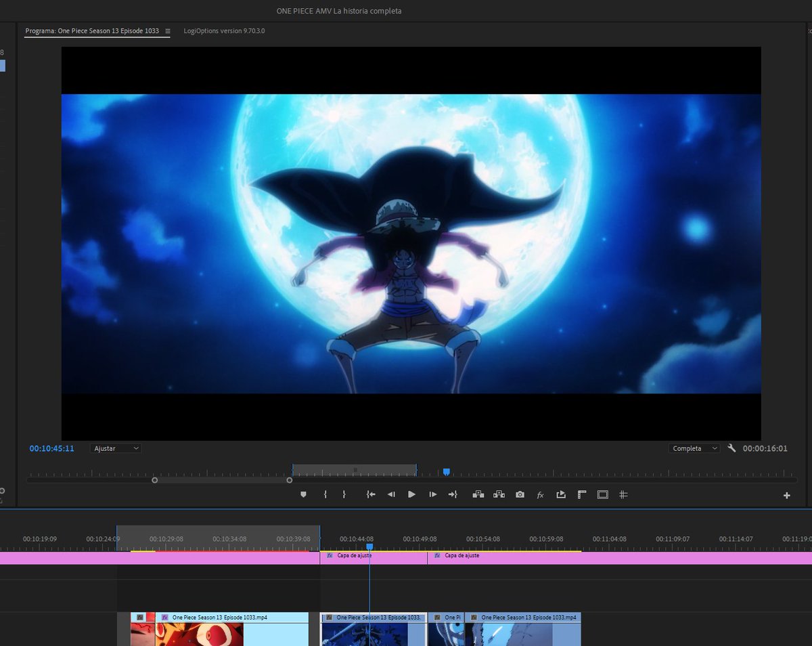Open Program monitor settings wrench
Screen dimensions: 812x646
pyautogui.click(x=731, y=448)
